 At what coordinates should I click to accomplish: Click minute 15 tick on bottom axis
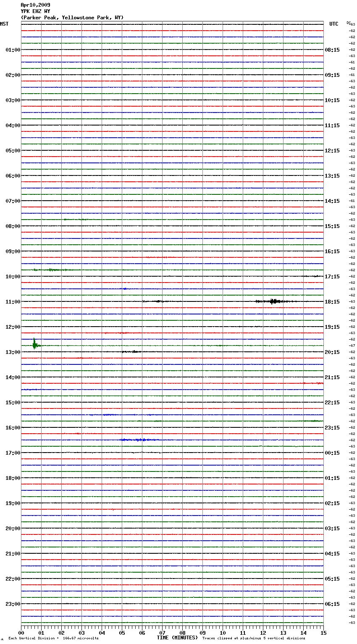click(323, 633)
